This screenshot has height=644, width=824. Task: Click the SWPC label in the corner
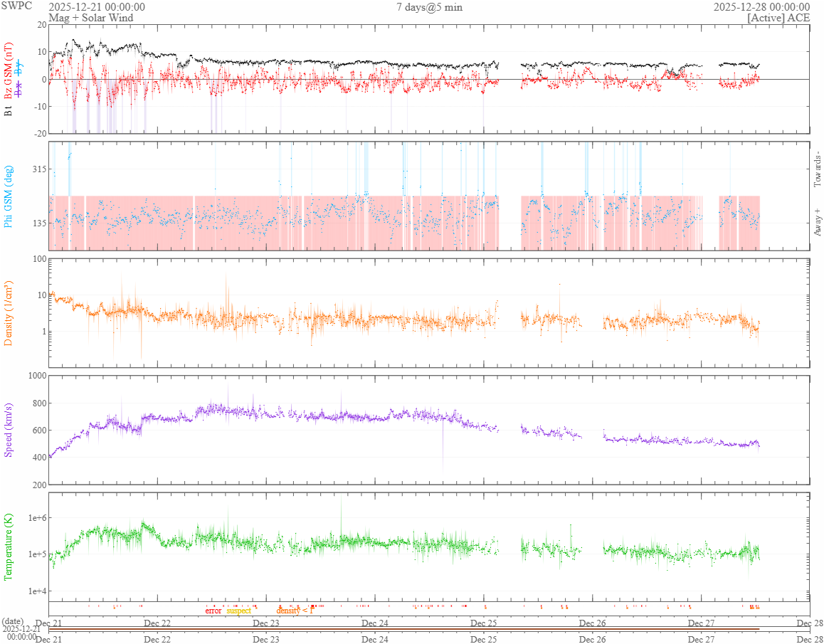[16, 6]
